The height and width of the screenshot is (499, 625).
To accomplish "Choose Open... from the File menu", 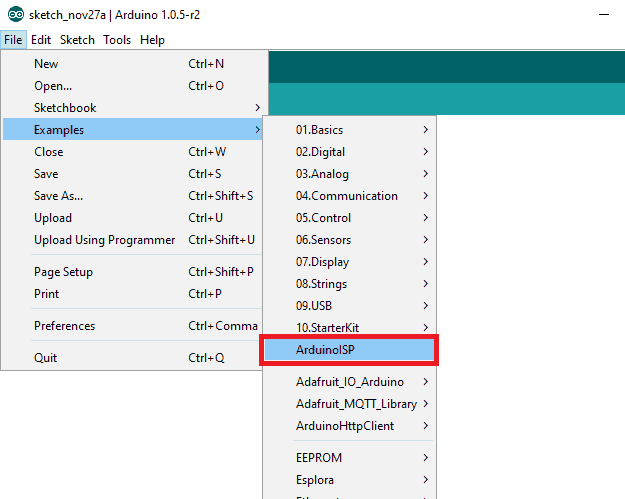I will tap(132, 86).
